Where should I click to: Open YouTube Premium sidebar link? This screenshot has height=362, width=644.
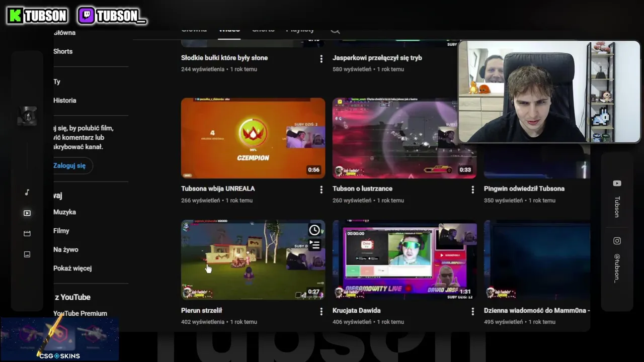tap(80, 313)
